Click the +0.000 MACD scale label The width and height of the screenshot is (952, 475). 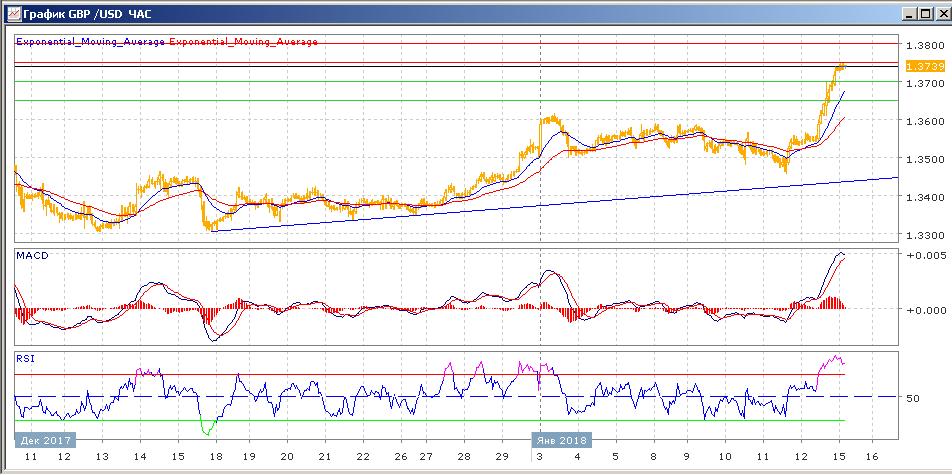tap(925, 310)
